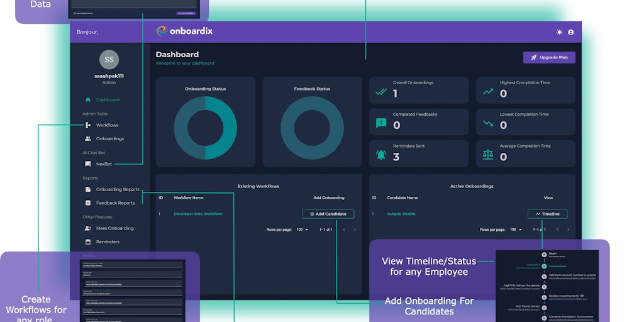Click the ssashpak111 username text
644x322 pixels.
(109, 76)
